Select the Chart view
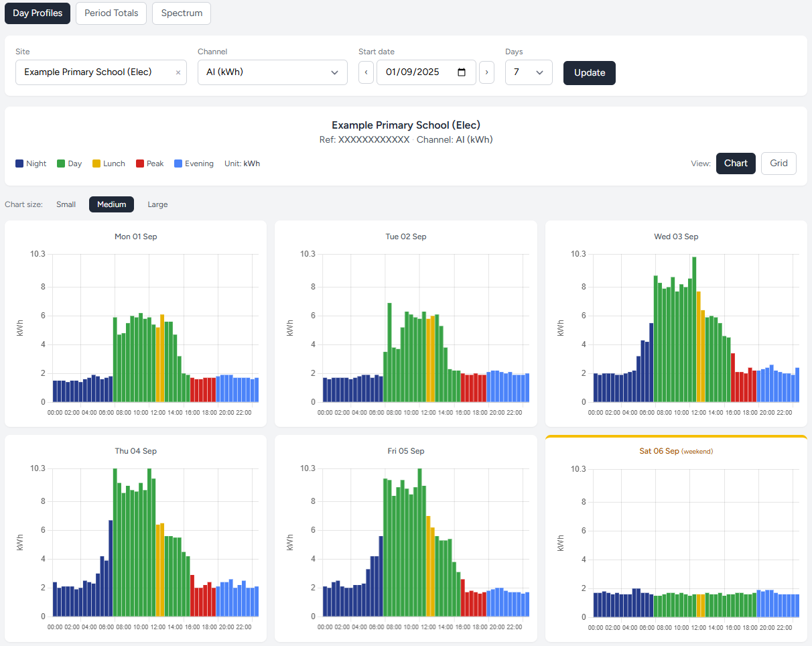The image size is (812, 646). click(x=736, y=164)
